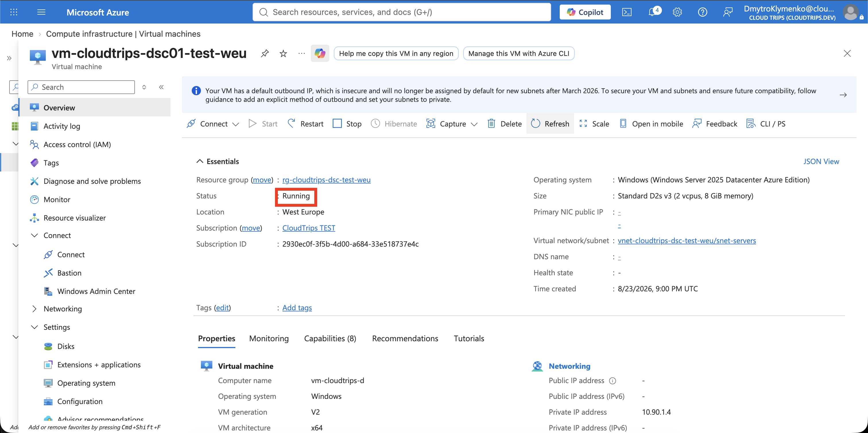Click Scale in the toolbar

point(594,124)
